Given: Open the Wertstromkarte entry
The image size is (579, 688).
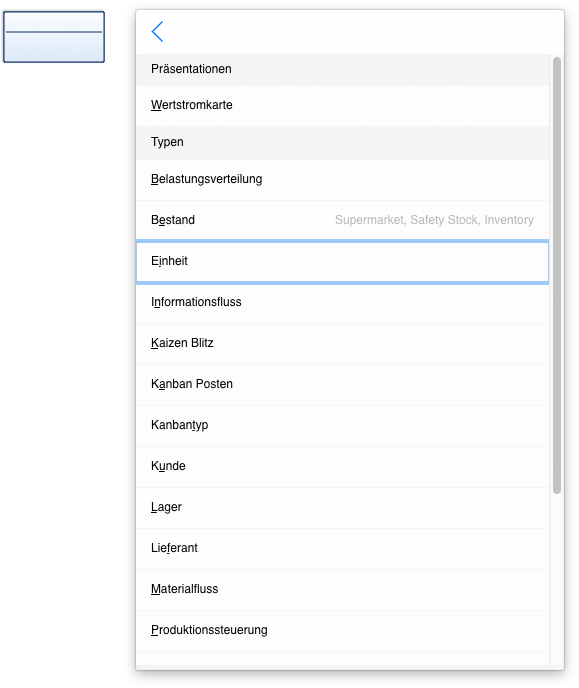Looking at the screenshot, I should 342,105.
